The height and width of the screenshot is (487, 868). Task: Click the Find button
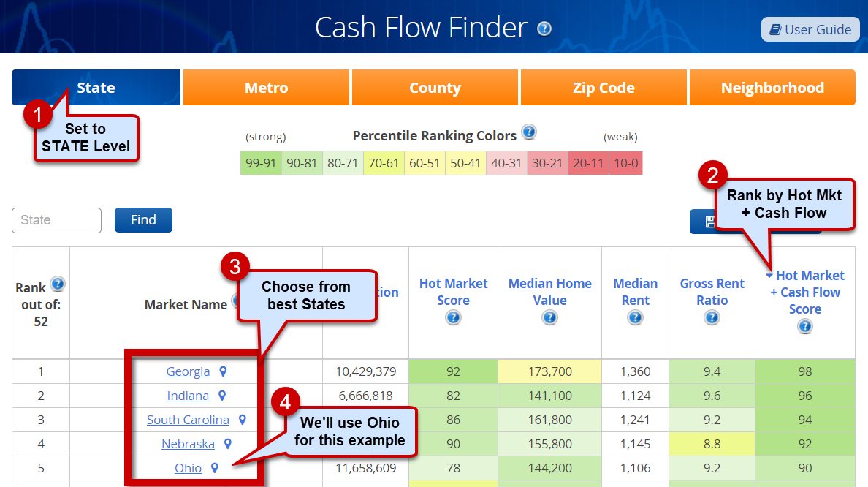143,220
